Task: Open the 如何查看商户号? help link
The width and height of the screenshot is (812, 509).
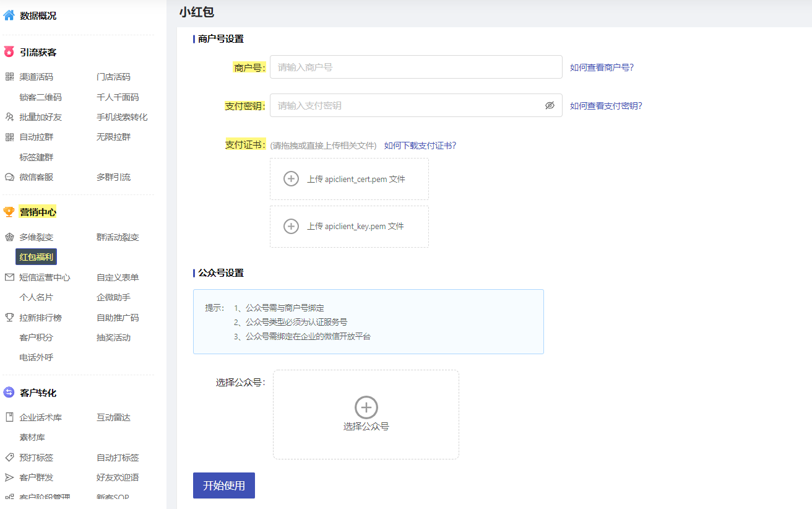Action: coord(602,67)
